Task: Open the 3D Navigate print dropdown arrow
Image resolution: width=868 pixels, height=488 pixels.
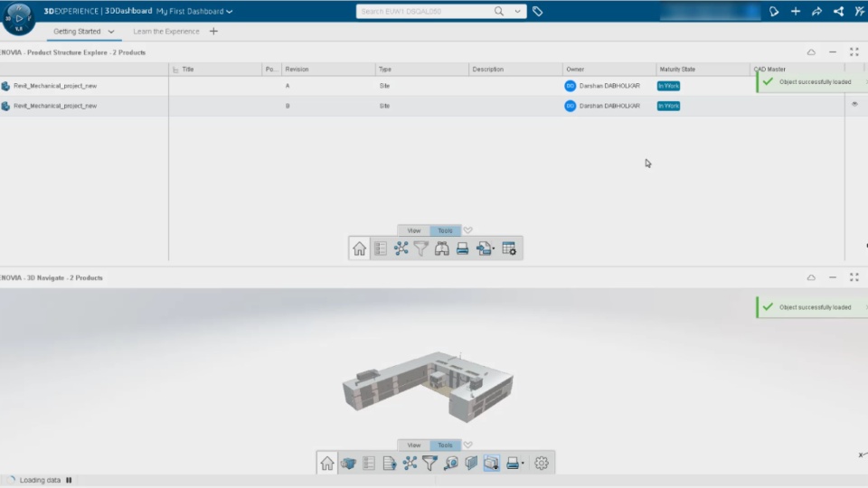Action: [x=523, y=463]
